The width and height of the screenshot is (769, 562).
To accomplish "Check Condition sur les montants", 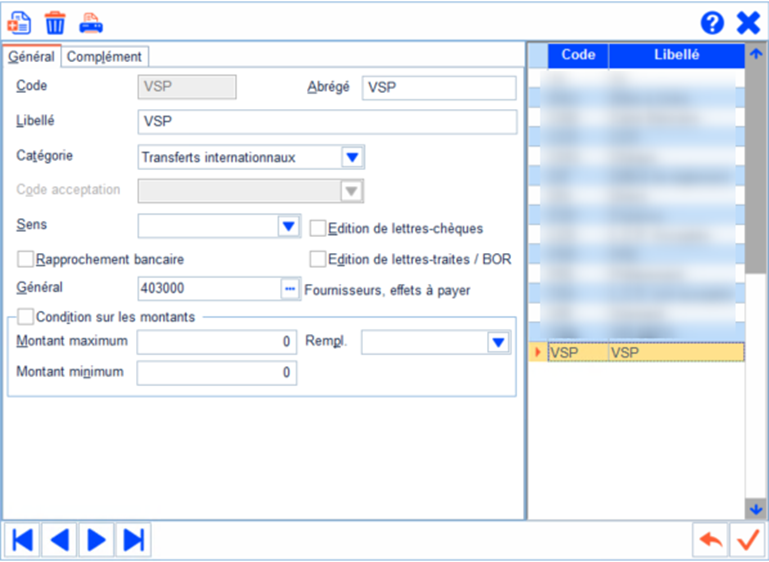I will point(26,317).
